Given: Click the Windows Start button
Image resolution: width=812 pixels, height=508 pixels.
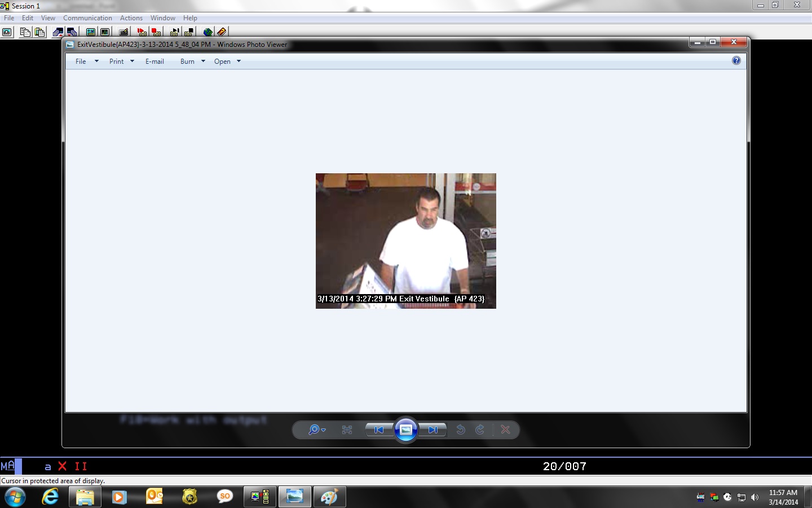Looking at the screenshot, I should (14, 497).
